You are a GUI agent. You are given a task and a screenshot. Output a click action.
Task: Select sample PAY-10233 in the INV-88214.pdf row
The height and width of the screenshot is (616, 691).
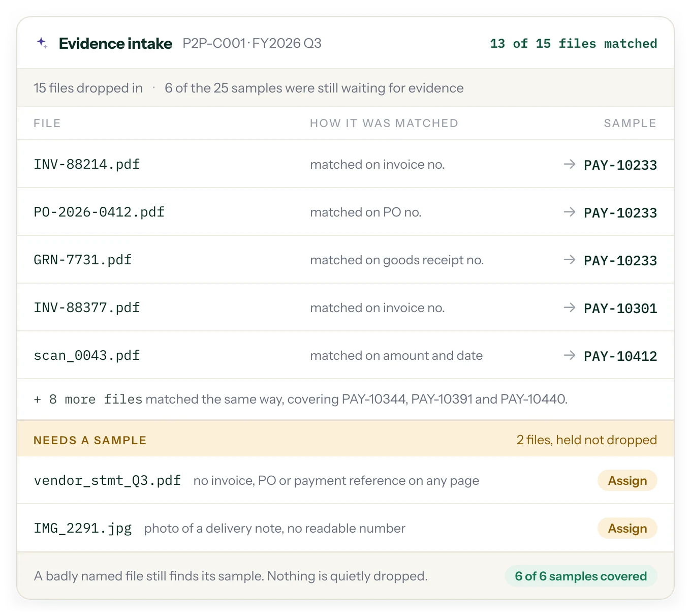(620, 165)
